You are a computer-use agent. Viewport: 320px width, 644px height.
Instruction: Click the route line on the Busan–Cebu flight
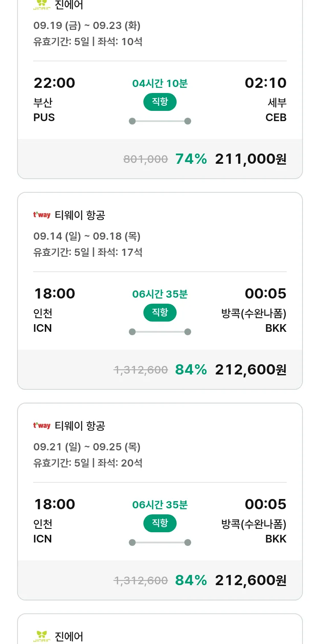[x=160, y=121]
